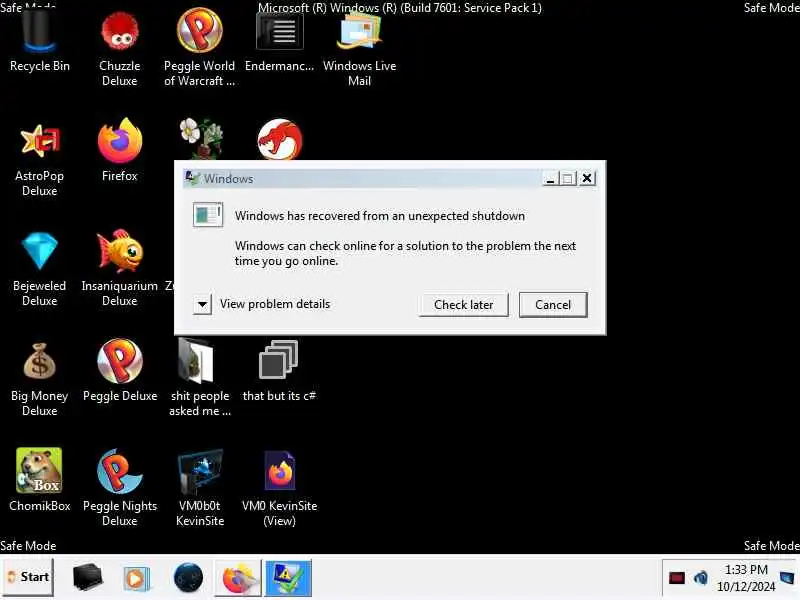The image size is (800, 600).
Task: Select Big Money Deluxe money bag icon
Action: pyautogui.click(x=40, y=379)
